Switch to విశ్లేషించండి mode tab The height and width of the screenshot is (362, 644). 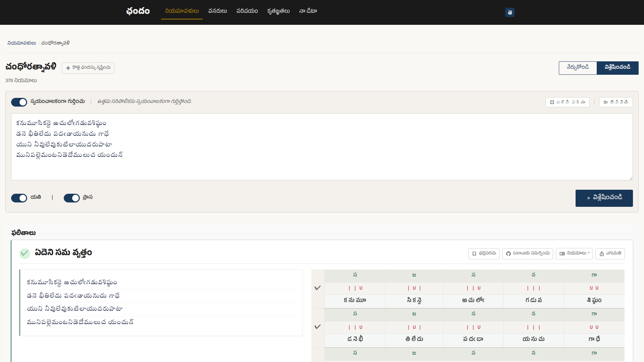click(x=618, y=68)
